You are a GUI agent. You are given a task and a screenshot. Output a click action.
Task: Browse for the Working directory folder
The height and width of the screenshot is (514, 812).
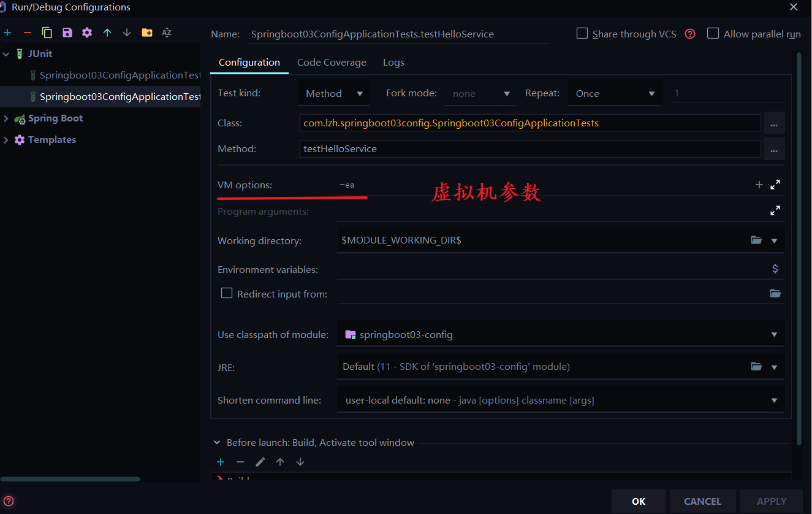pos(756,240)
